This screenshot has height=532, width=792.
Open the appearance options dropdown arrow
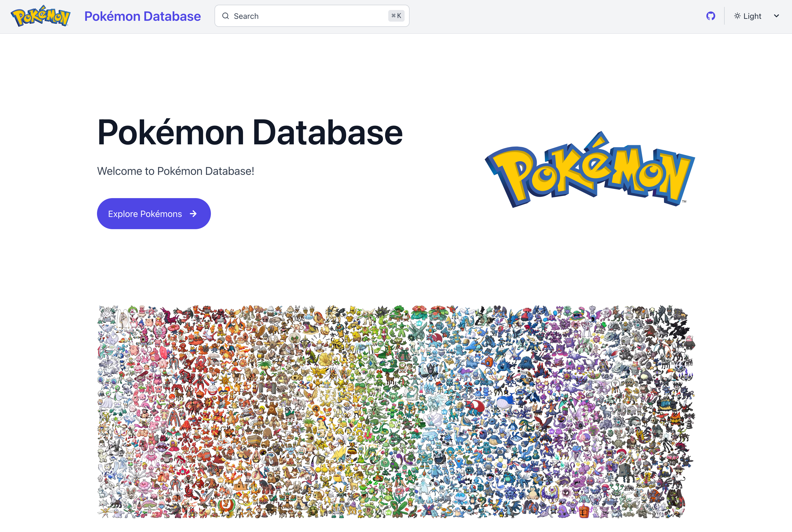[x=776, y=16]
